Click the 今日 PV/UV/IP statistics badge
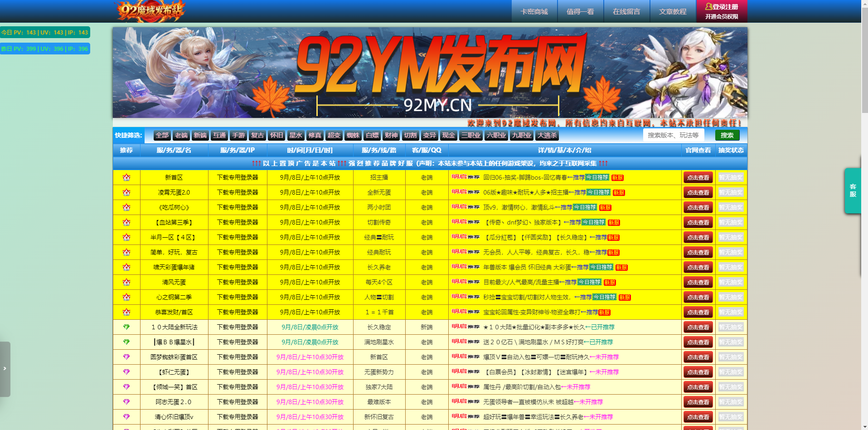Screen dimensions: 868x430 45,32
